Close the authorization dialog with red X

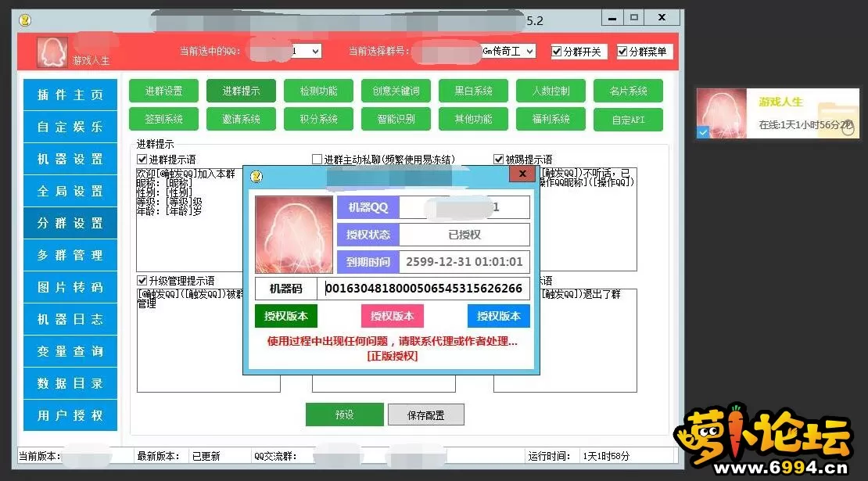point(522,174)
